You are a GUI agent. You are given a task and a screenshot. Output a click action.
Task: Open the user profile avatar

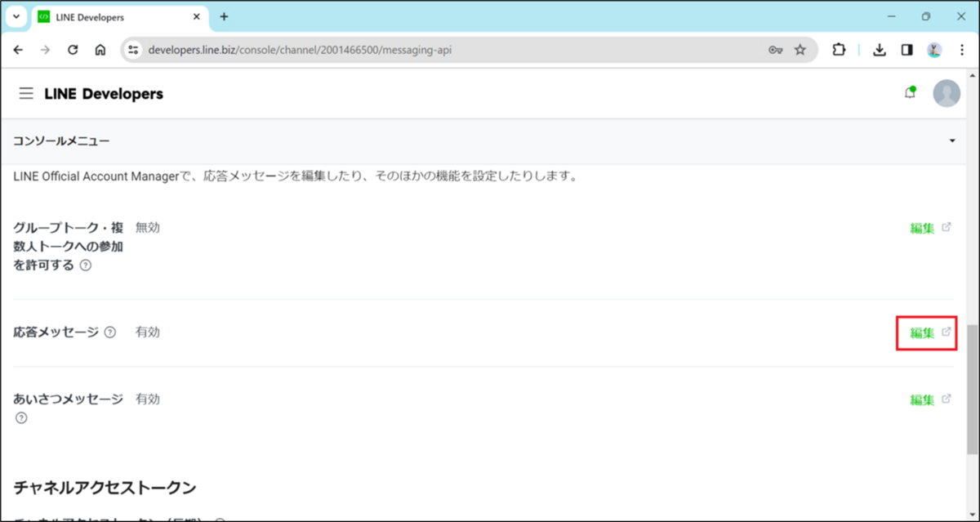tap(947, 93)
